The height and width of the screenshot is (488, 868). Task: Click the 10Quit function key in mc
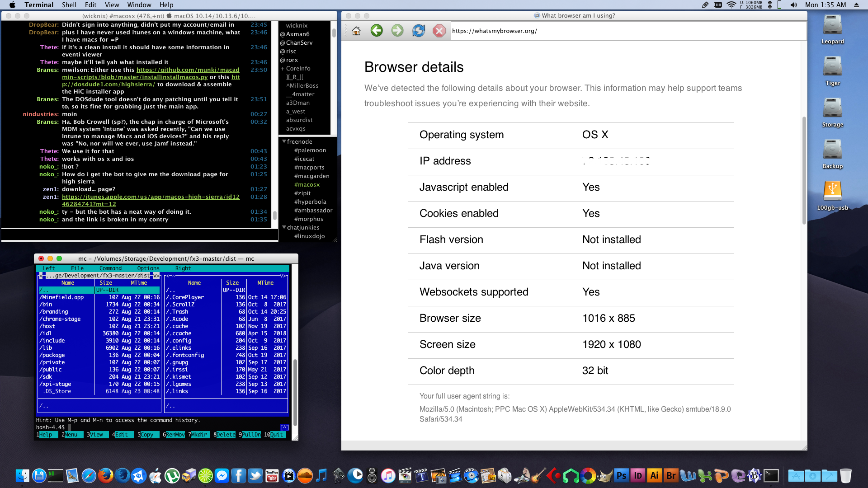[x=275, y=435]
